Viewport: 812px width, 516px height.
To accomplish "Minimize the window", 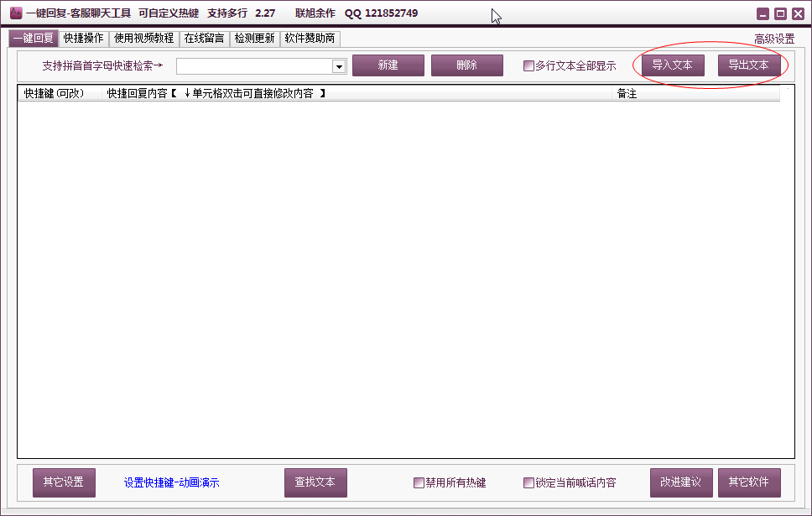I will point(763,14).
